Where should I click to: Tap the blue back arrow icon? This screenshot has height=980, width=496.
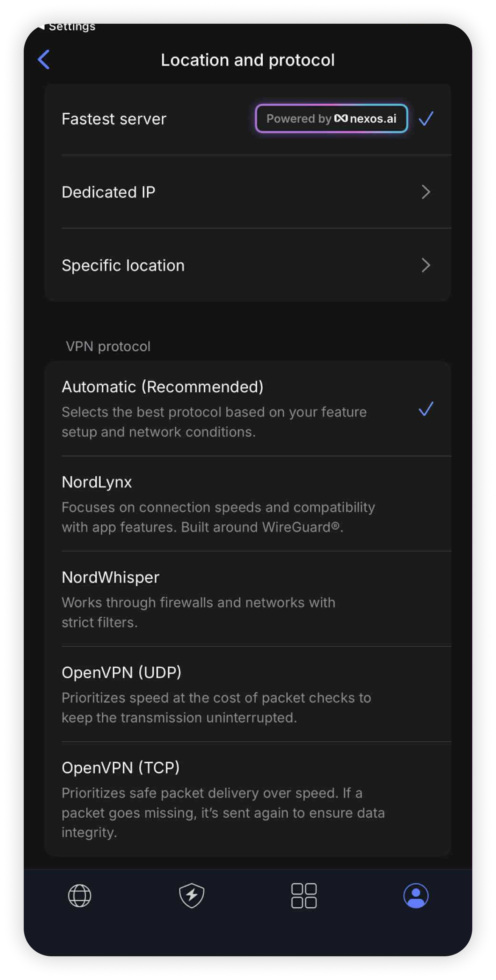pos(44,60)
